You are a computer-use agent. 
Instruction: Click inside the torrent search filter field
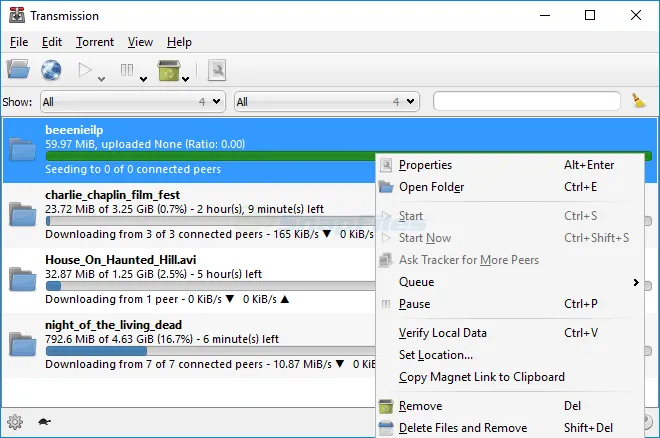point(527,101)
